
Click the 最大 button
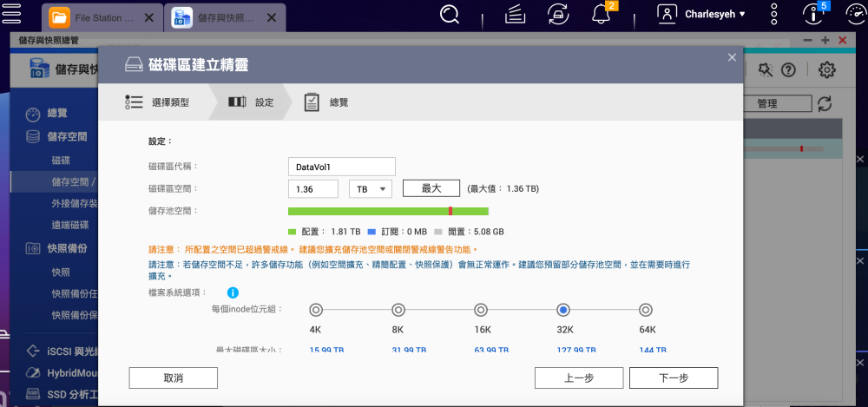click(x=431, y=188)
